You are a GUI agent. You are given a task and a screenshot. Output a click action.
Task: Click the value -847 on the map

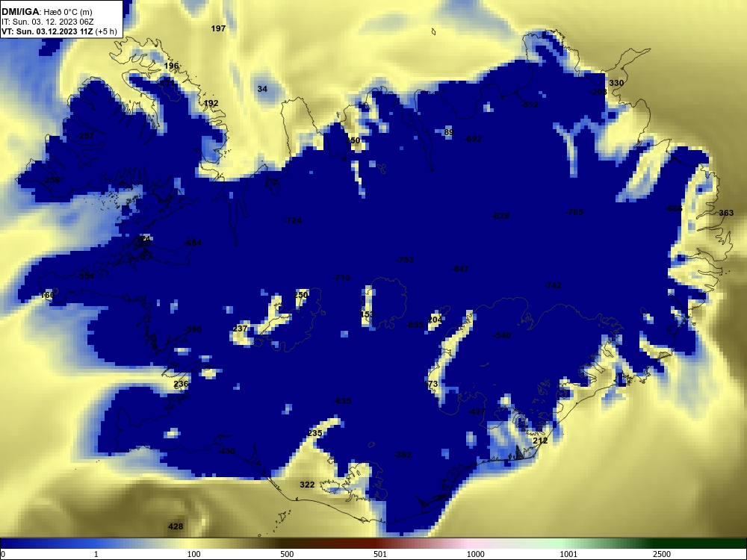(x=460, y=269)
